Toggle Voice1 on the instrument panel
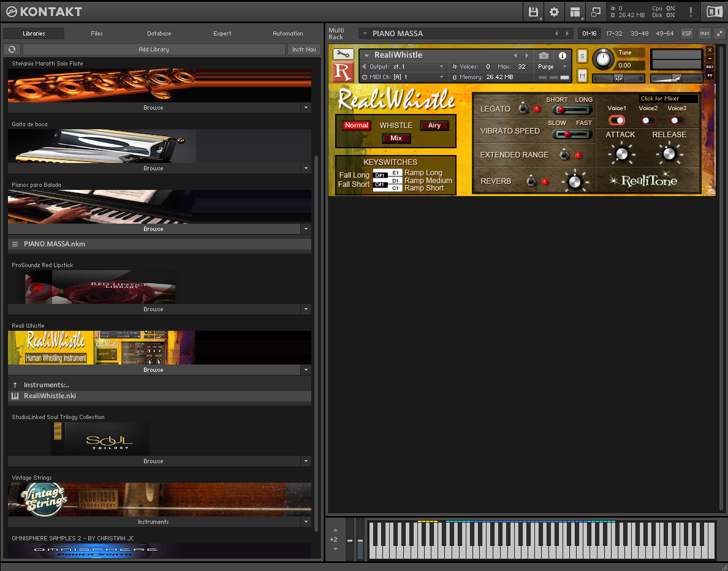Image resolution: width=728 pixels, height=571 pixels. coord(617,120)
